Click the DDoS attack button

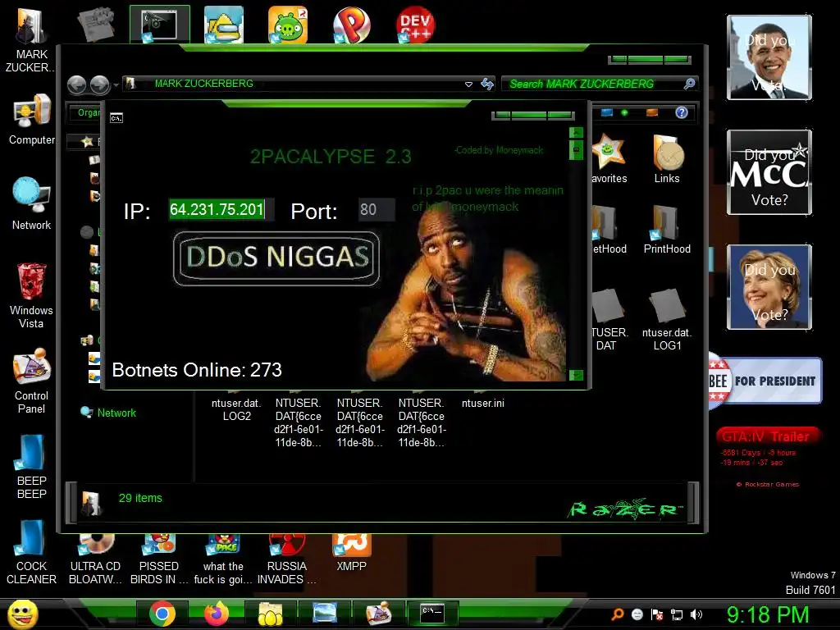[276, 258]
